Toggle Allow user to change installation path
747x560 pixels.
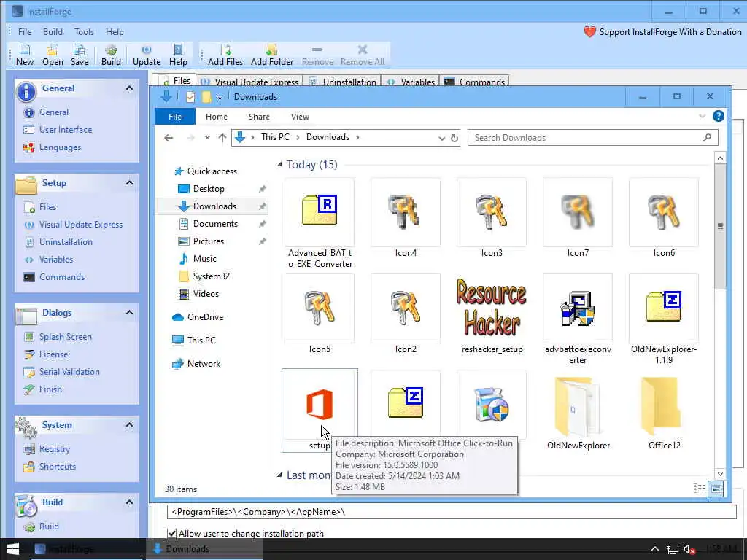pos(172,533)
